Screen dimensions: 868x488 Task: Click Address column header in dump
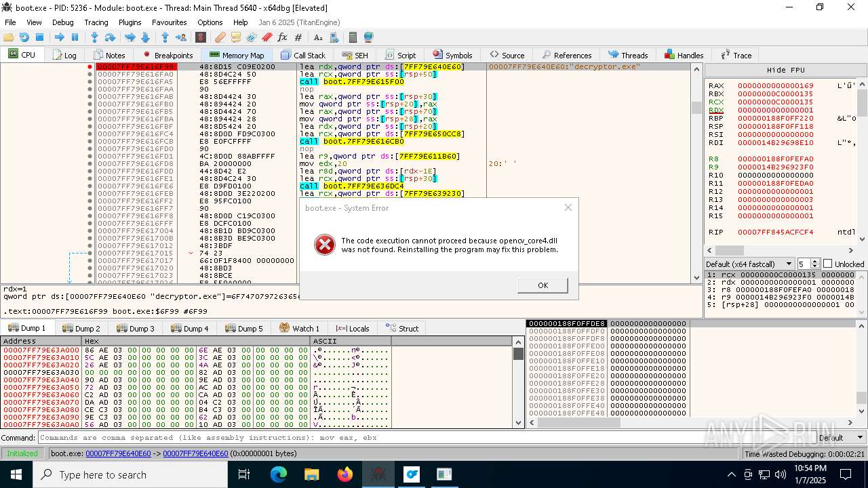click(x=41, y=341)
